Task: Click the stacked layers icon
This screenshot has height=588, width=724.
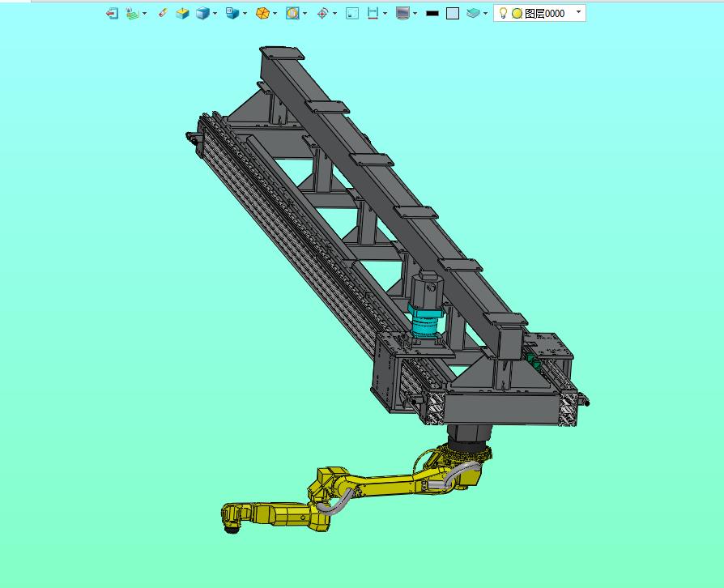Action: pos(473,14)
